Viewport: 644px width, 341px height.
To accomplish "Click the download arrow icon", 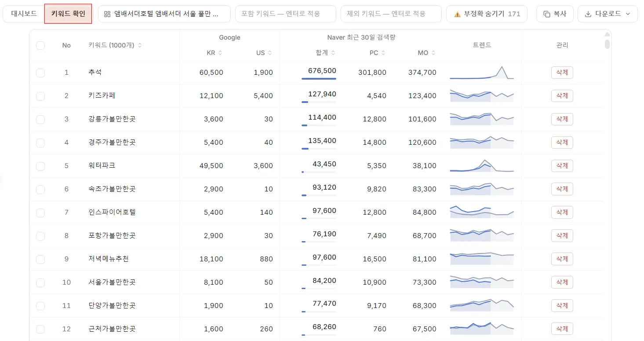I will point(588,14).
